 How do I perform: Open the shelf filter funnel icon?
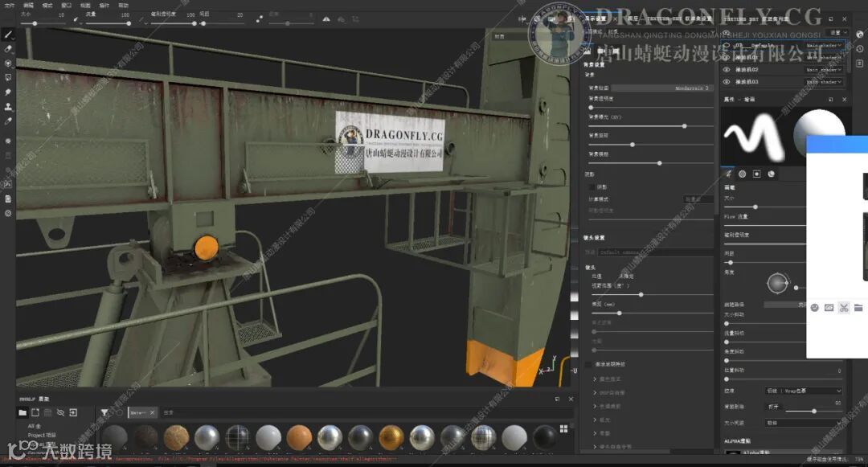[x=104, y=412]
